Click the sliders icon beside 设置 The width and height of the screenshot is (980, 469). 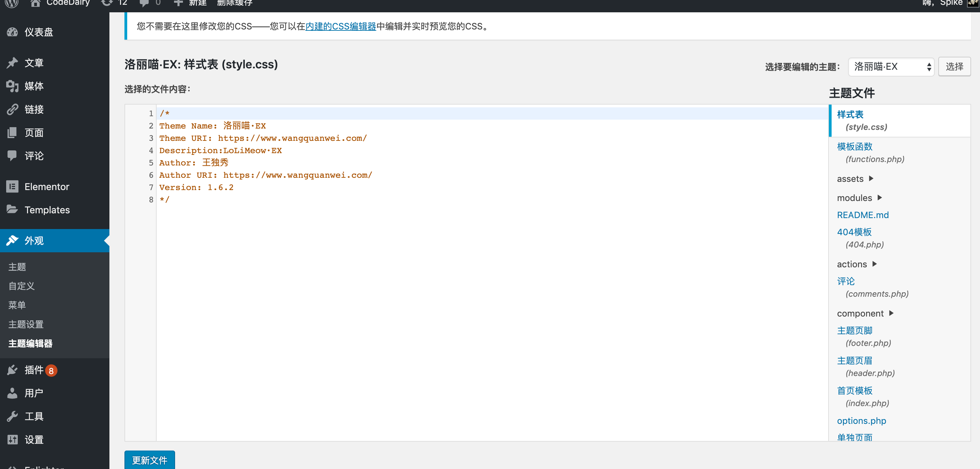[x=12, y=440]
